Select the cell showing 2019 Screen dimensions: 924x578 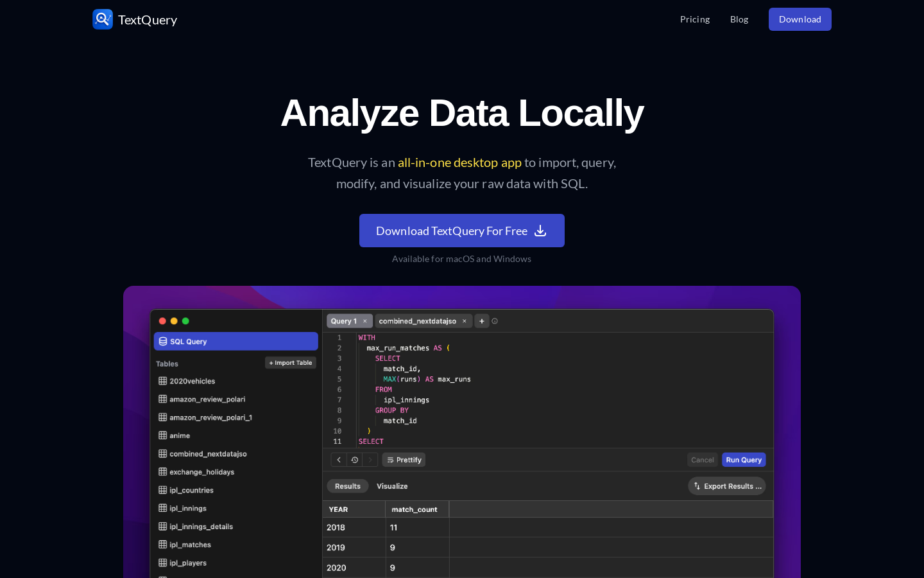pyautogui.click(x=354, y=548)
